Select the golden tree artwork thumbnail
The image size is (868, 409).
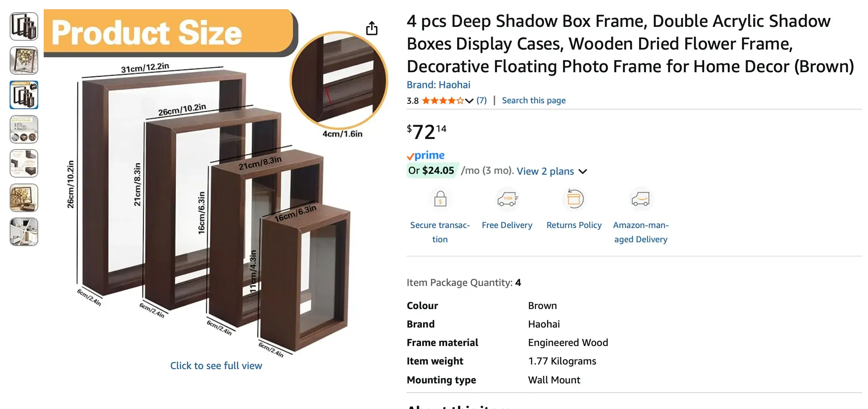click(24, 198)
